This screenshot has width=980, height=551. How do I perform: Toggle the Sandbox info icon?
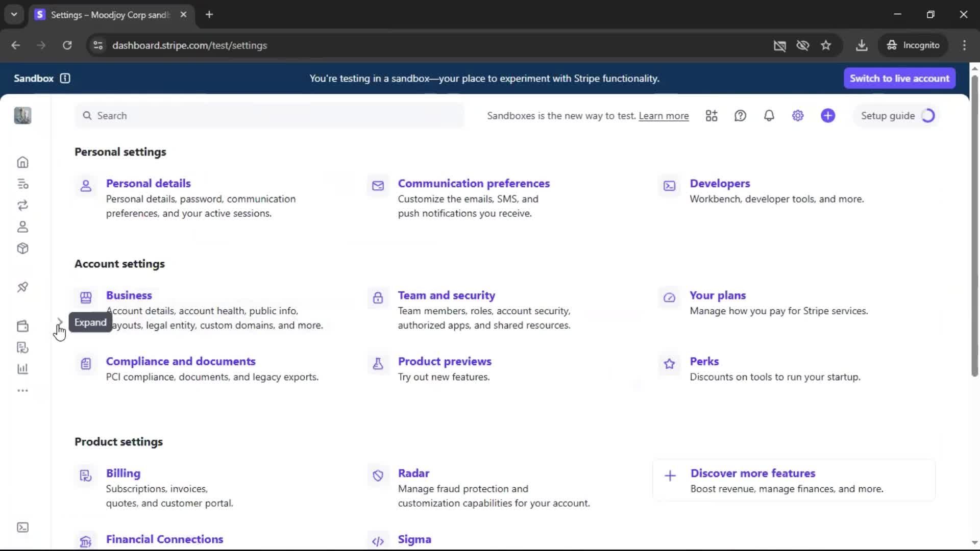click(65, 78)
